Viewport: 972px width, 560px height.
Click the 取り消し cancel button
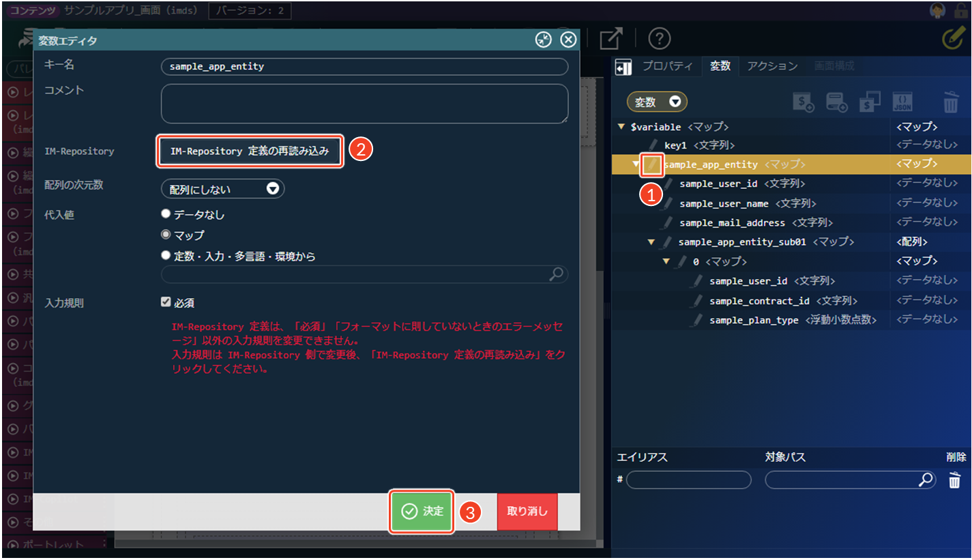pos(527,512)
